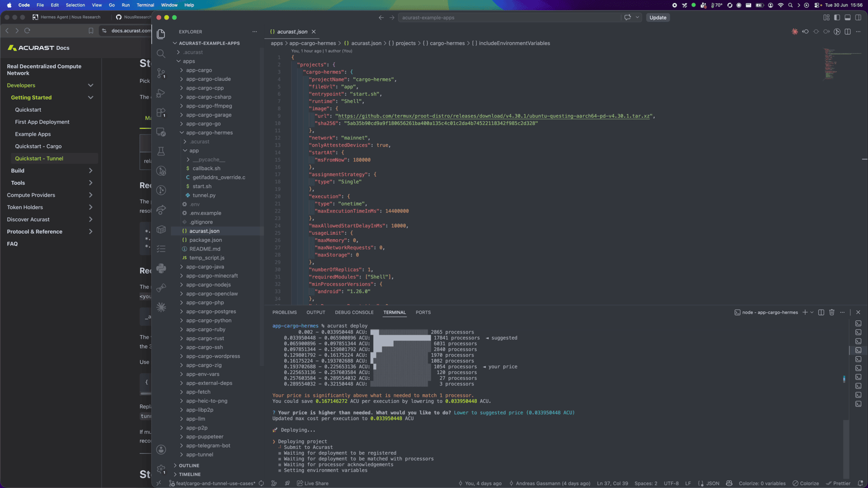Open First App Deployment docs link
This screenshot has width=868, height=488.
[42, 122]
